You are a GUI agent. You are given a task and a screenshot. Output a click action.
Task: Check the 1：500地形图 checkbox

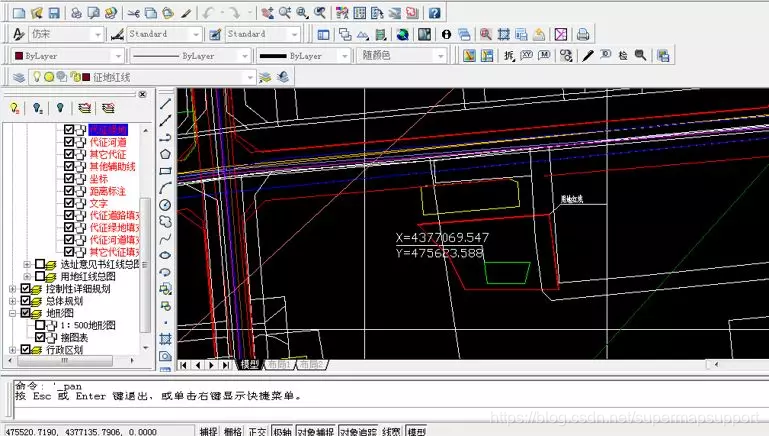click(x=40, y=325)
